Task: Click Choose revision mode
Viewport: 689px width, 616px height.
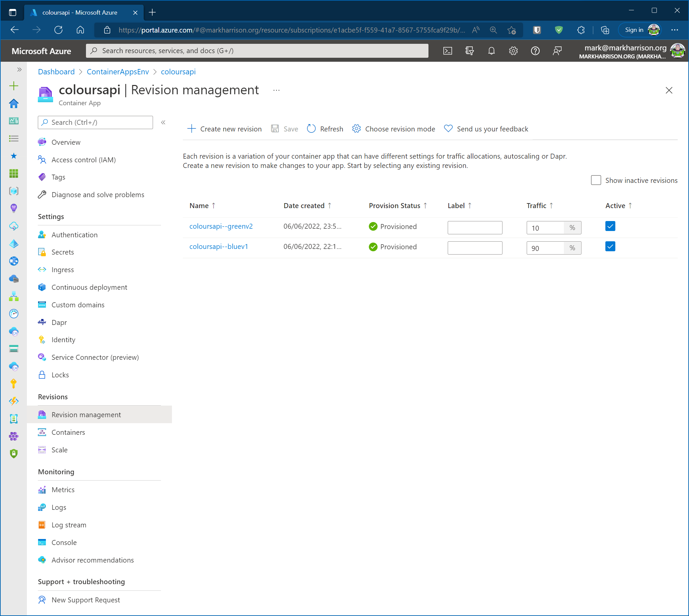Action: [394, 129]
